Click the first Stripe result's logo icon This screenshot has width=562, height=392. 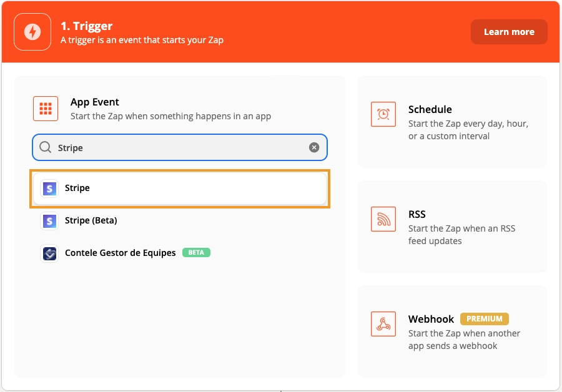[49, 189]
